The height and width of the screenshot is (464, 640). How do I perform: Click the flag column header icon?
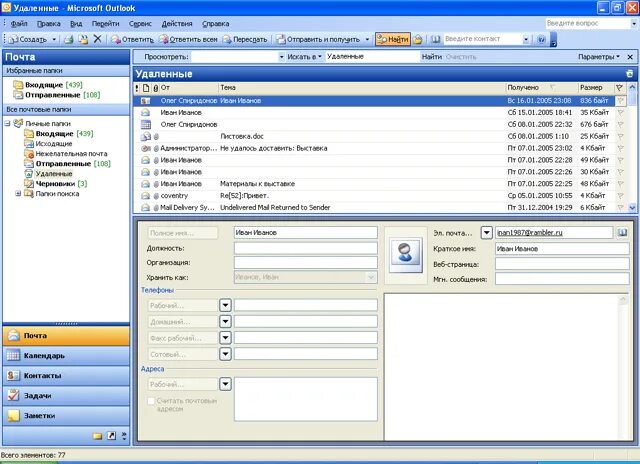point(619,88)
